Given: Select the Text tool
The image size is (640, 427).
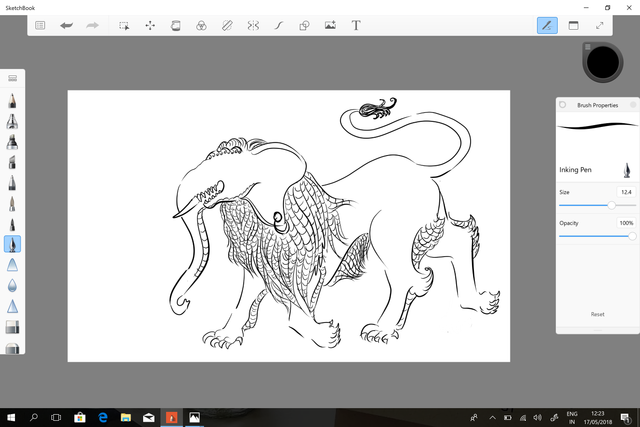Looking at the screenshot, I should click(356, 25).
